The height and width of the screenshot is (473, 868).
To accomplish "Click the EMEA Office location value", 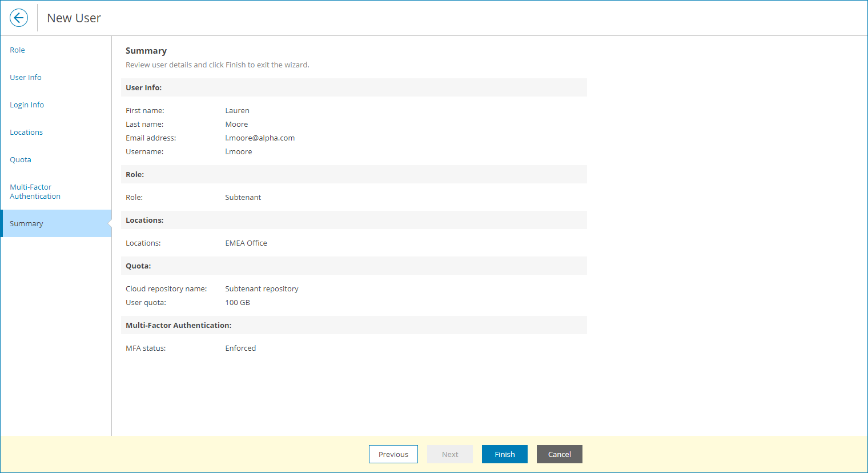I will (x=246, y=243).
